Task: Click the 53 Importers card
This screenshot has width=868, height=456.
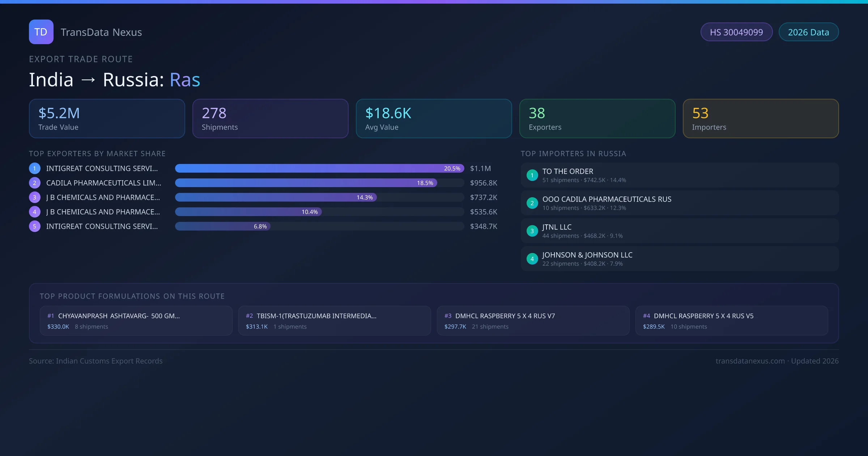Action: 761,118
